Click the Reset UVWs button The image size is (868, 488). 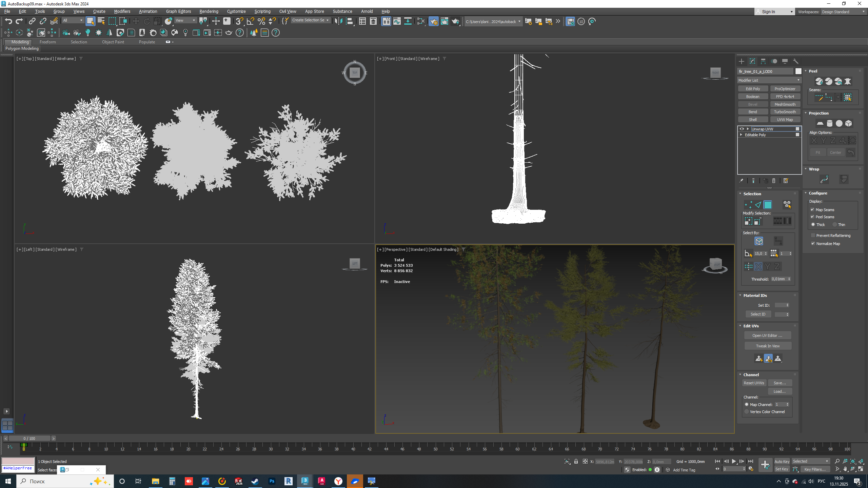[754, 383]
